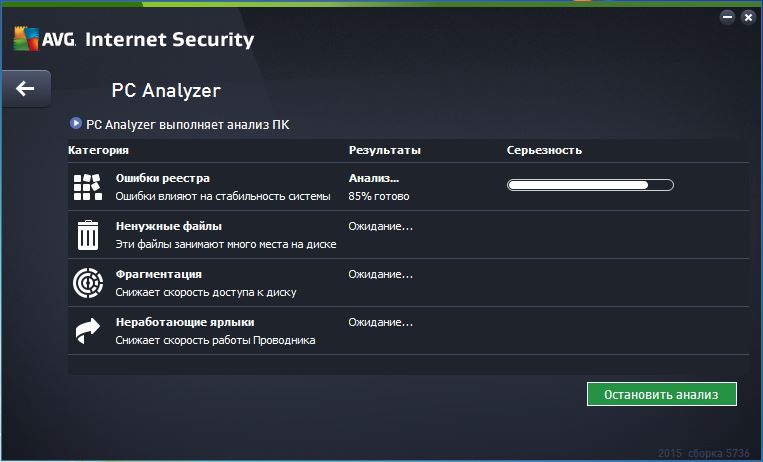Click the fragmentation disk icon
This screenshot has height=462, width=763.
(88, 283)
